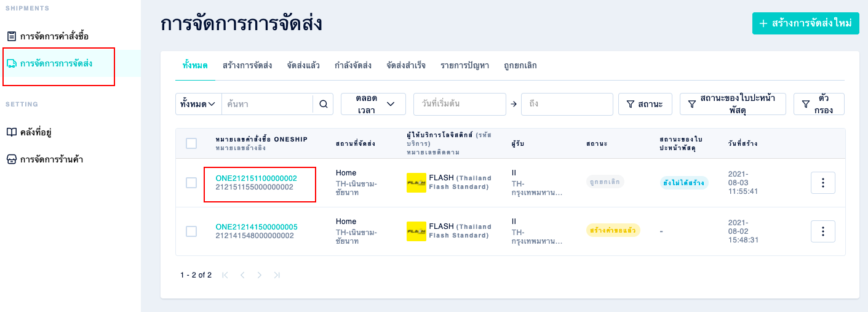
Task: Open การจัดการคำสั่งซื้อ in sidebar
Action: pos(54,36)
